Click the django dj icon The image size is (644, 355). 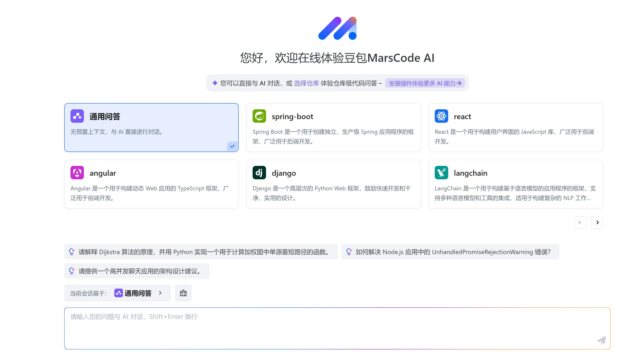[259, 173]
